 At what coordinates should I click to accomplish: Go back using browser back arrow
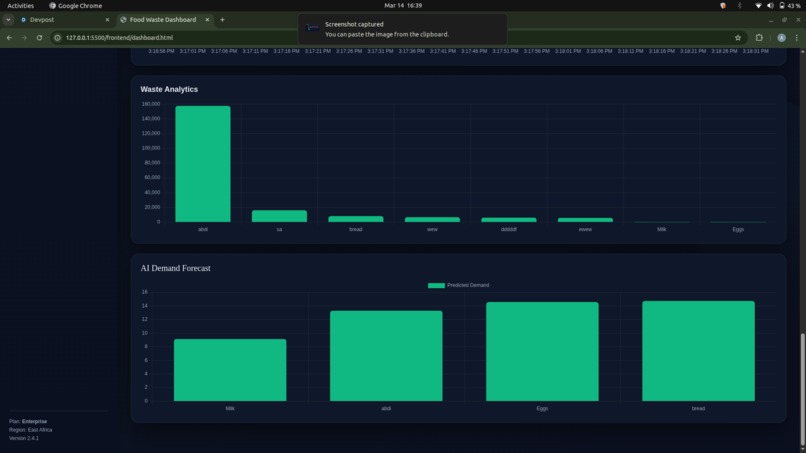9,38
